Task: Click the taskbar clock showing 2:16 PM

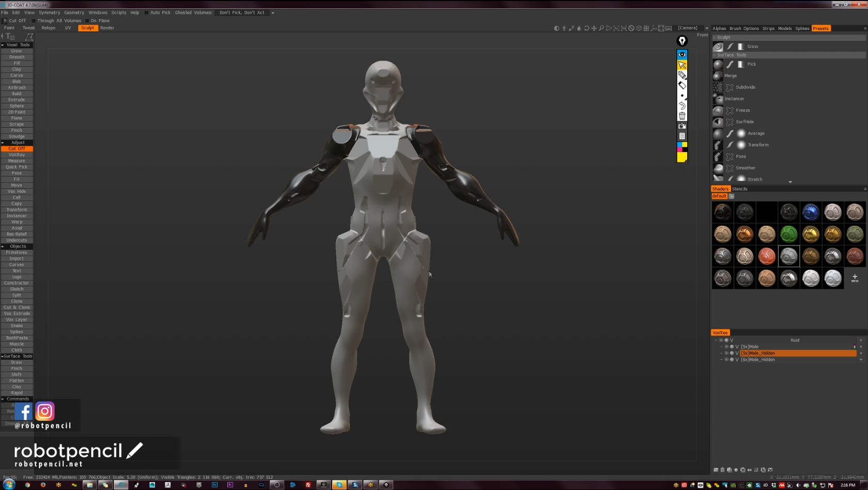Action: [x=848, y=485]
